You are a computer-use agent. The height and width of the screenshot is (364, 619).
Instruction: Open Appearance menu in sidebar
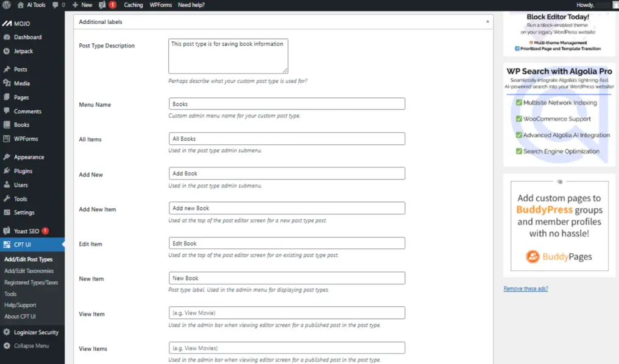pyautogui.click(x=29, y=157)
